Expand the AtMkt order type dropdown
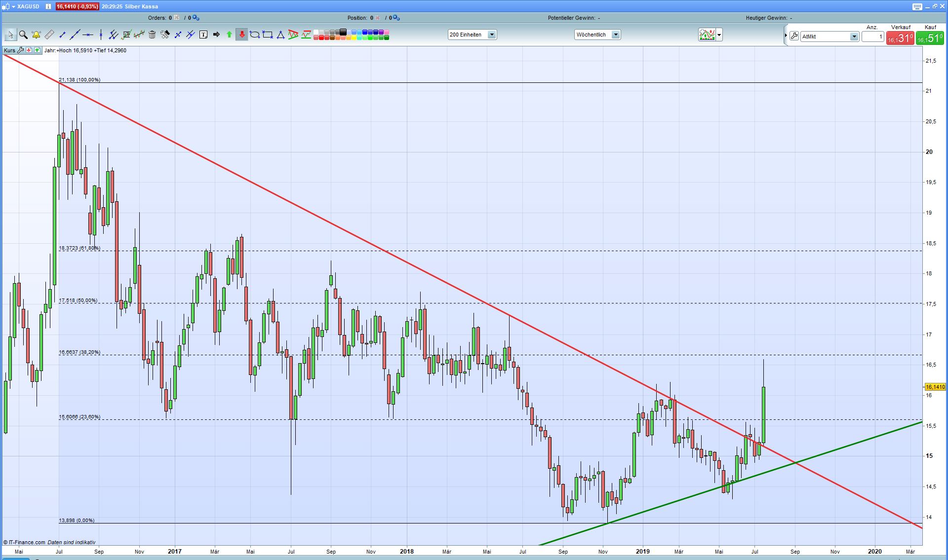Image resolution: width=948 pixels, height=560 pixels. [x=854, y=37]
